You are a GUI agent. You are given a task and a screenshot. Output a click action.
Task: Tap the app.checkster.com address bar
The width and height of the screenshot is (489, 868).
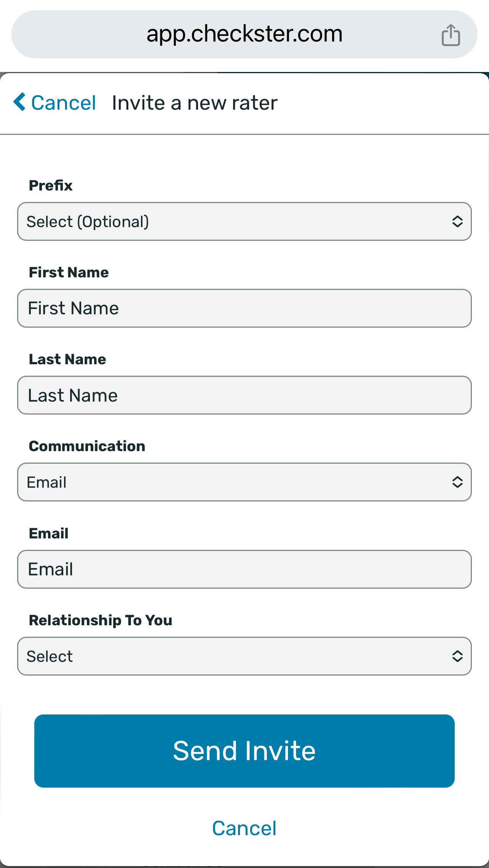244,34
